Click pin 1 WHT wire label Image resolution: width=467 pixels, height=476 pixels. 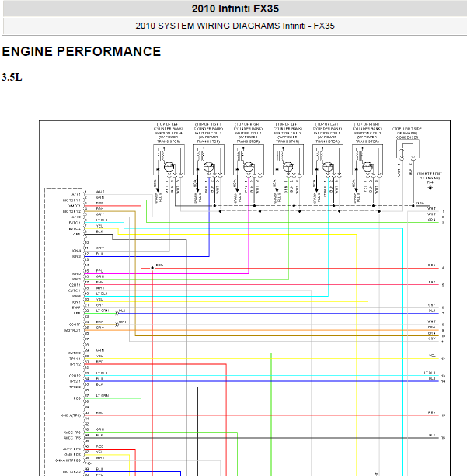100,192
